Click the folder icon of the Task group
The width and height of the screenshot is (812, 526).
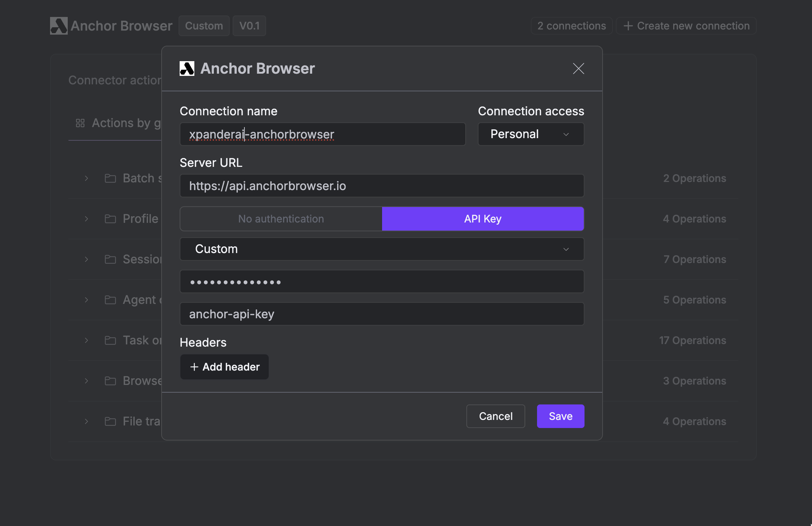coord(110,340)
